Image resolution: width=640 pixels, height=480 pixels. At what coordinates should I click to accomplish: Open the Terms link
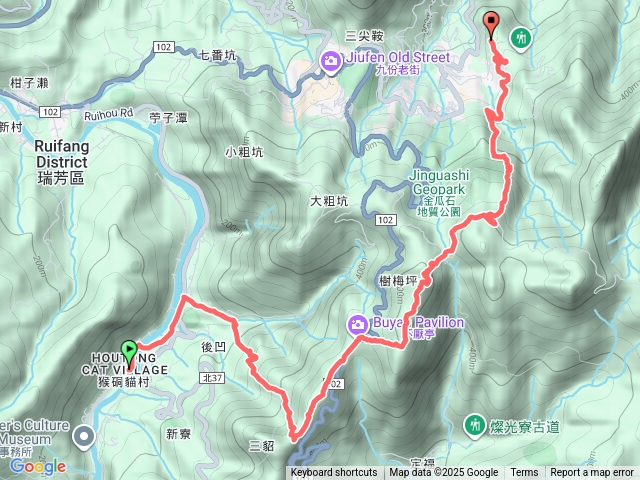524,473
